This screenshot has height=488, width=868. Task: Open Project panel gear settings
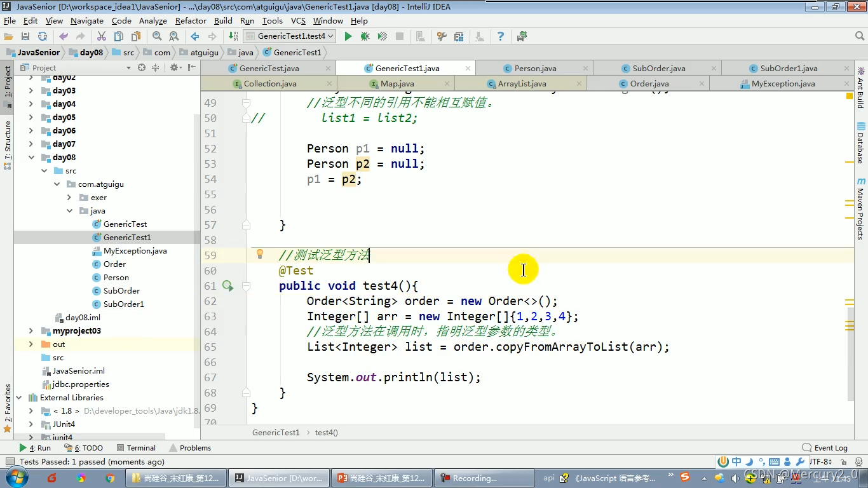[175, 67]
